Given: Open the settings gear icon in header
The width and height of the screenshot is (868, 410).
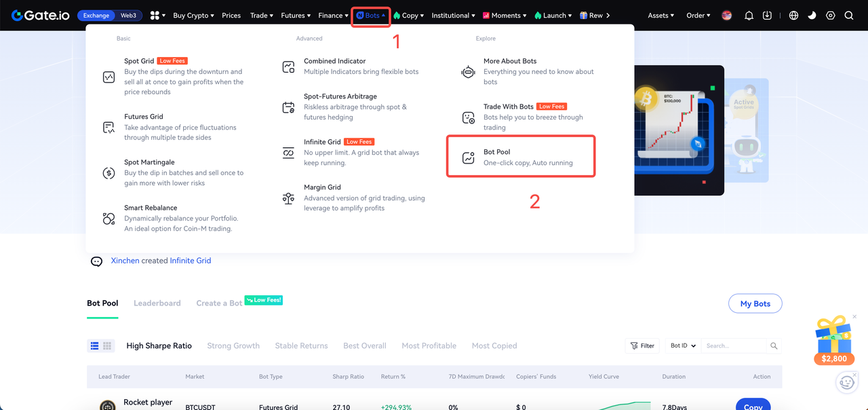Looking at the screenshot, I should pos(830,16).
